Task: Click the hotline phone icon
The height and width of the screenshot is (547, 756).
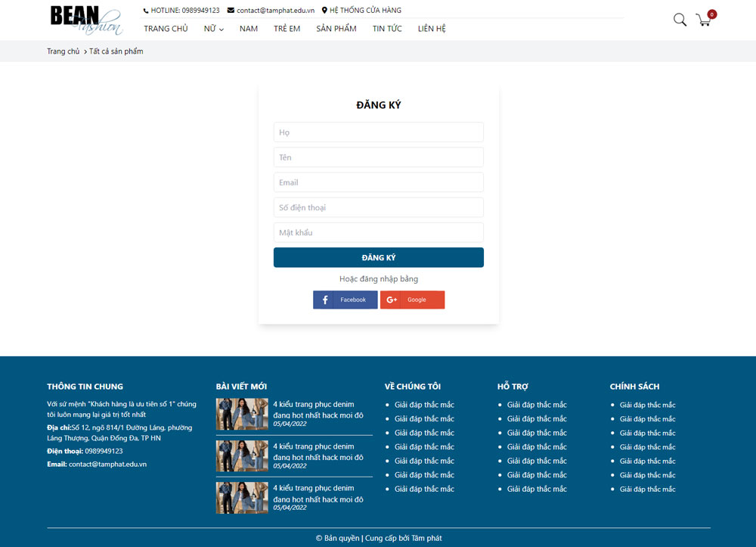Action: click(146, 11)
